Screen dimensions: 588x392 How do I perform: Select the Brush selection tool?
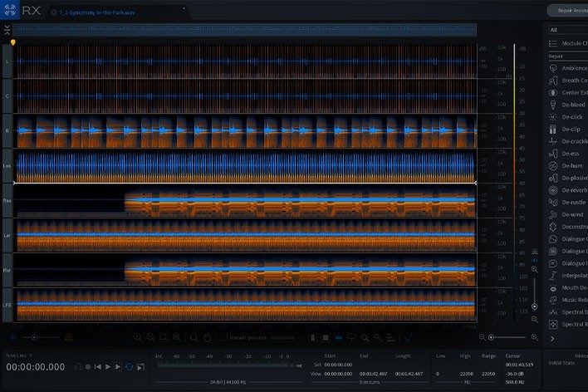(x=365, y=338)
